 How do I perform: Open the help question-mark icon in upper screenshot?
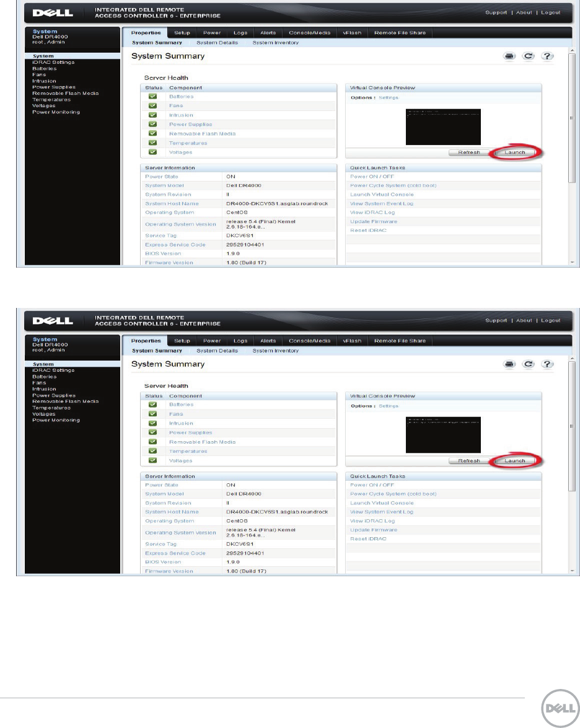tap(548, 56)
